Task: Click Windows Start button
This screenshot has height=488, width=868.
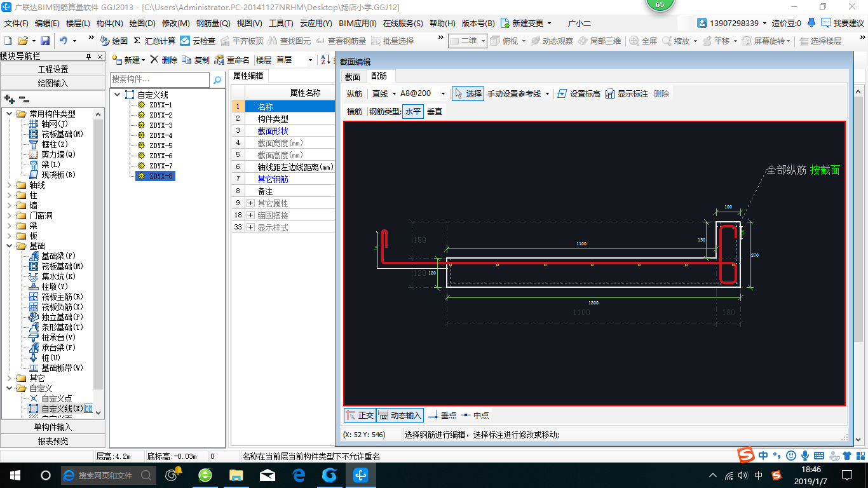Action: click(14, 475)
